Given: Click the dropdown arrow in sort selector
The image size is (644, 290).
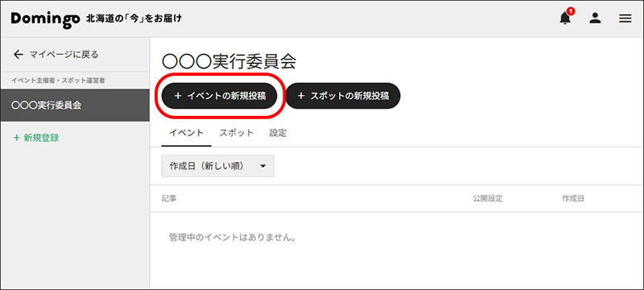Looking at the screenshot, I should [x=263, y=167].
